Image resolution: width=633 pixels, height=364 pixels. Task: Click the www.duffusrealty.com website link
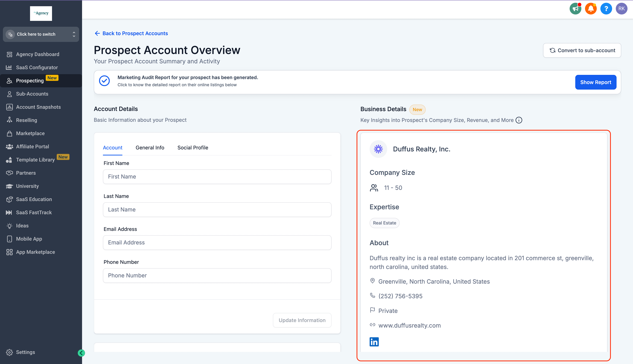point(410,325)
